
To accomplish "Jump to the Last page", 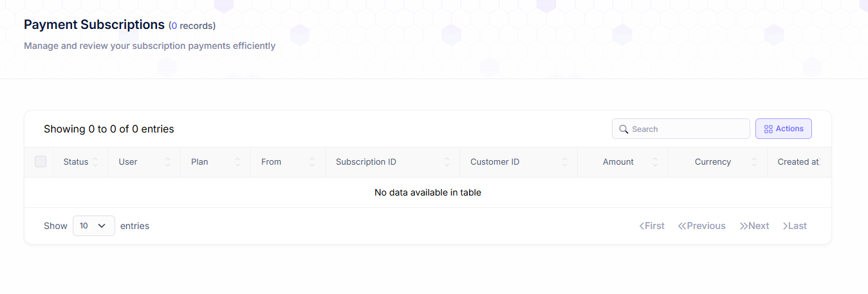I will coord(795,226).
